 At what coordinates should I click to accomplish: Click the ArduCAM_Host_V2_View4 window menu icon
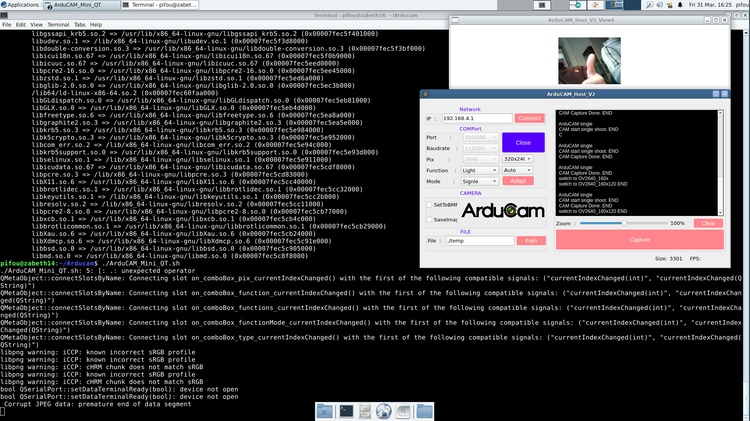click(455, 20)
